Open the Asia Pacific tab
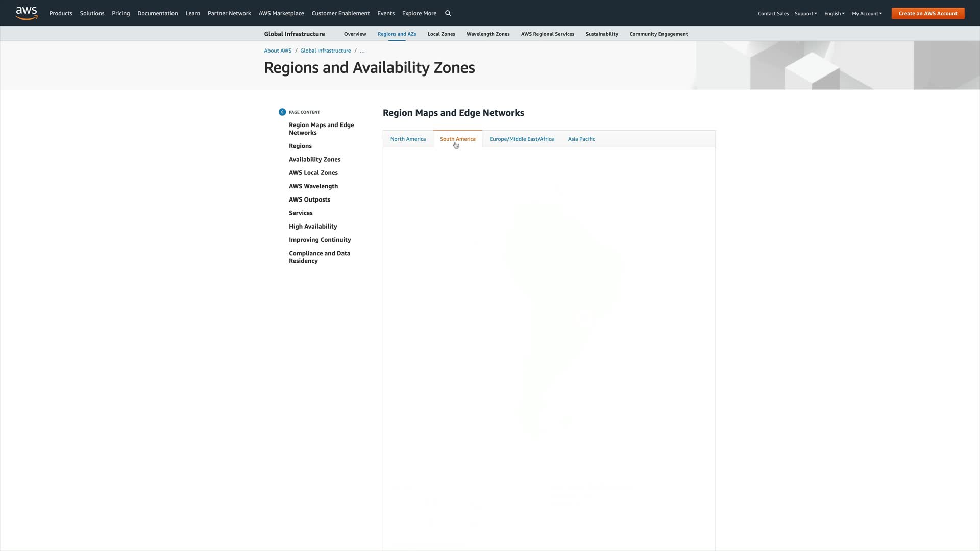 (x=581, y=139)
